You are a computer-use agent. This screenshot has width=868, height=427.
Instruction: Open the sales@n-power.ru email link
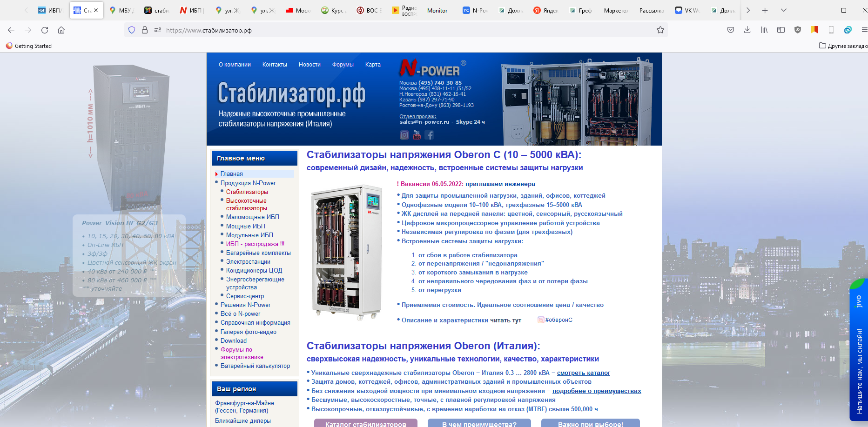click(424, 122)
